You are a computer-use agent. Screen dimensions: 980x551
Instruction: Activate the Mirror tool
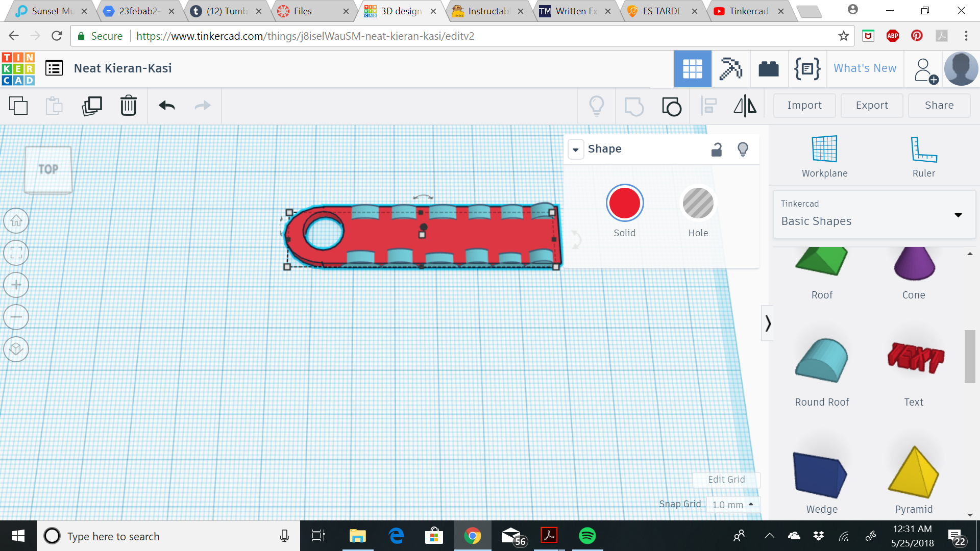(x=745, y=106)
